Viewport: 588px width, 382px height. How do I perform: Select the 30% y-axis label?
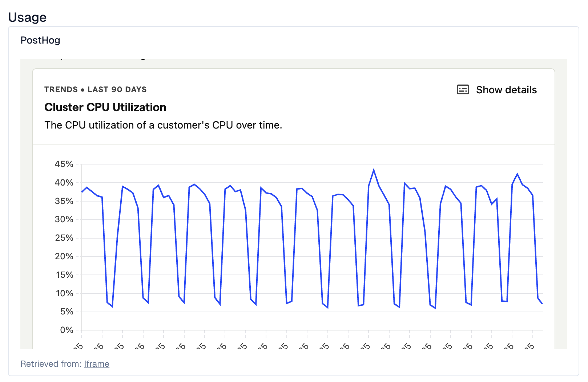coord(64,219)
